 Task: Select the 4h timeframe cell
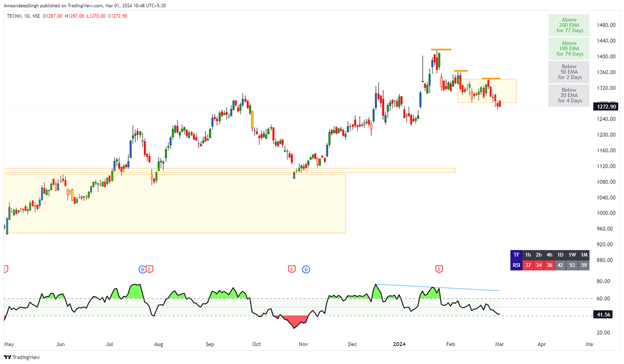(x=550, y=255)
